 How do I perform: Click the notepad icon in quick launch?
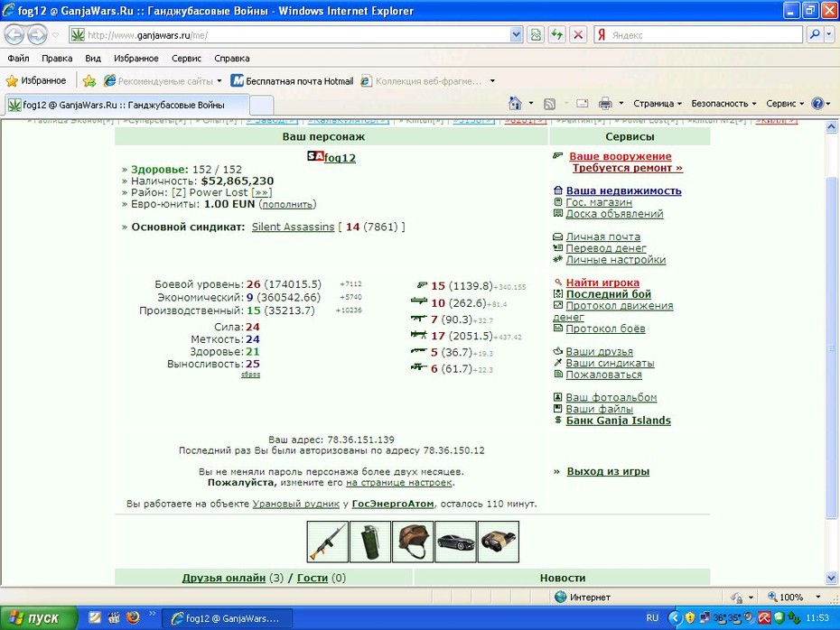point(95,617)
